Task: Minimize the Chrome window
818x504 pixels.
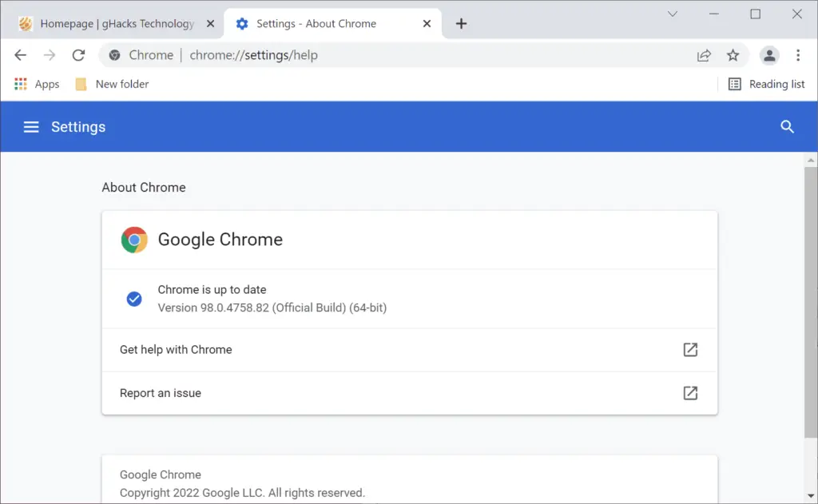Action: 714,14
